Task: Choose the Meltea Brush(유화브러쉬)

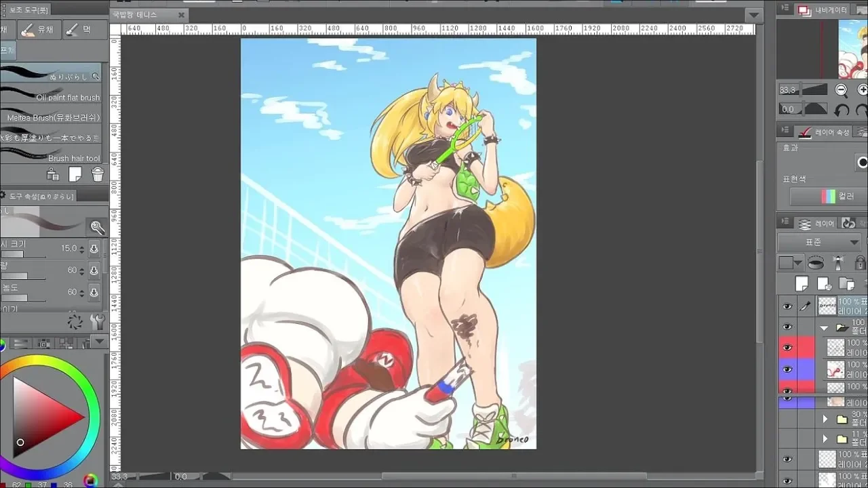Action: pos(51,113)
